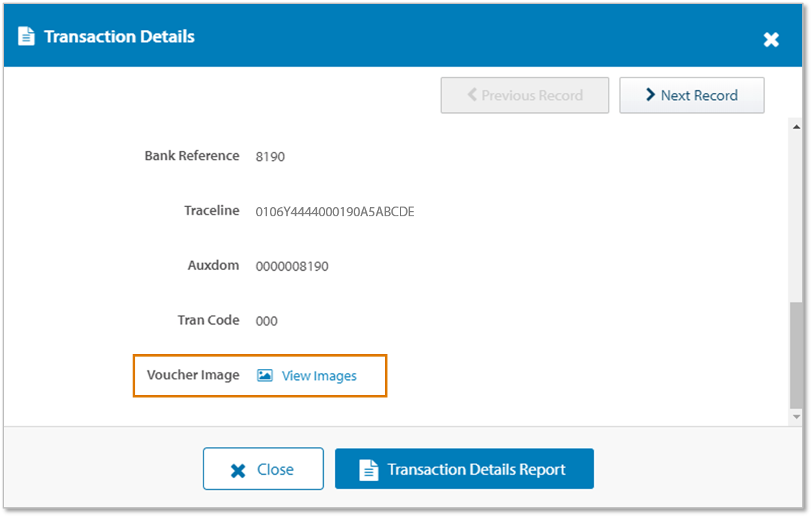812x517 pixels.
Task: Generate the Transaction Details Report
Action: [x=464, y=469]
